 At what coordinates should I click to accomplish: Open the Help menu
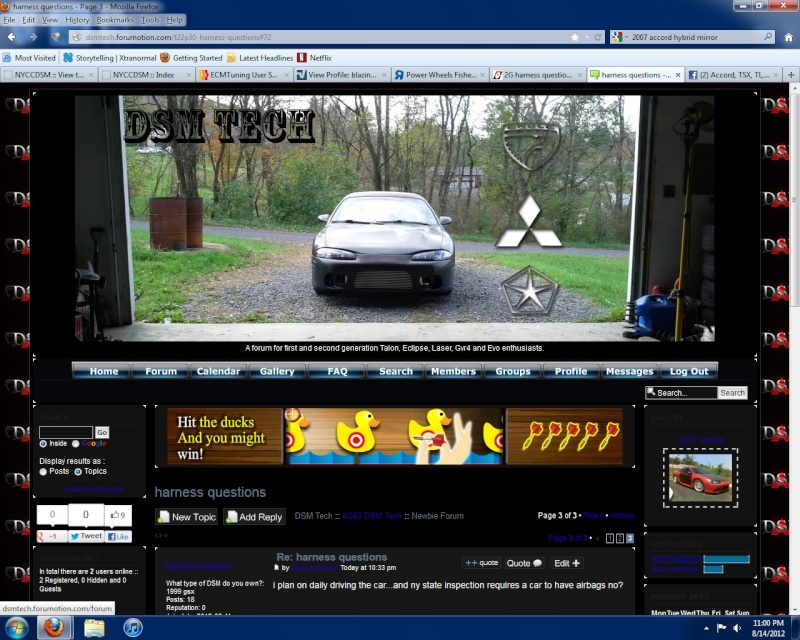tap(174, 20)
